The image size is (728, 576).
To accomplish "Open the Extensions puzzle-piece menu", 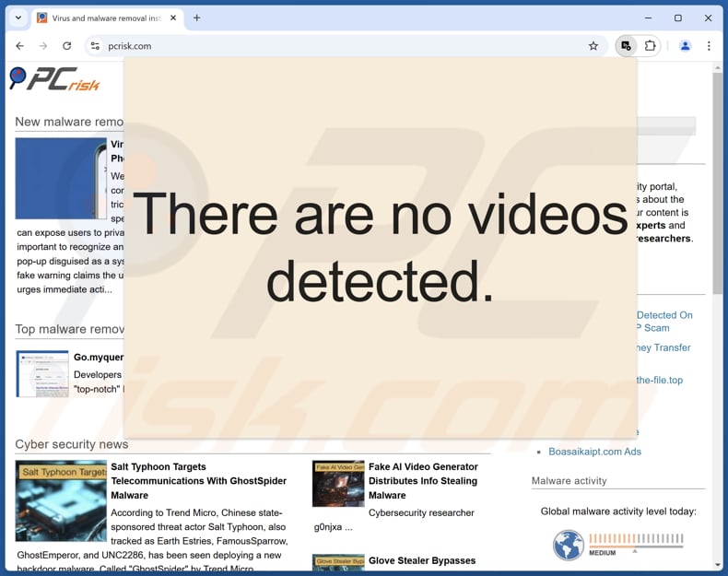I will coord(650,46).
